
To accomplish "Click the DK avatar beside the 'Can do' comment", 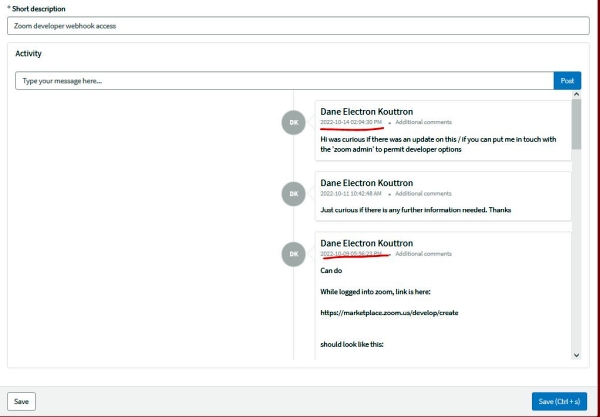I will click(x=293, y=254).
